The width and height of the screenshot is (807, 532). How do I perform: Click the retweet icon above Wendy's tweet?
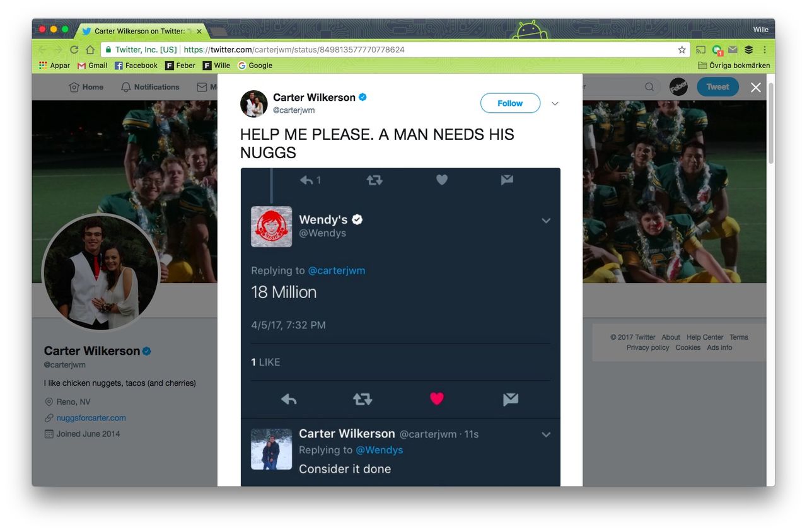[374, 180]
